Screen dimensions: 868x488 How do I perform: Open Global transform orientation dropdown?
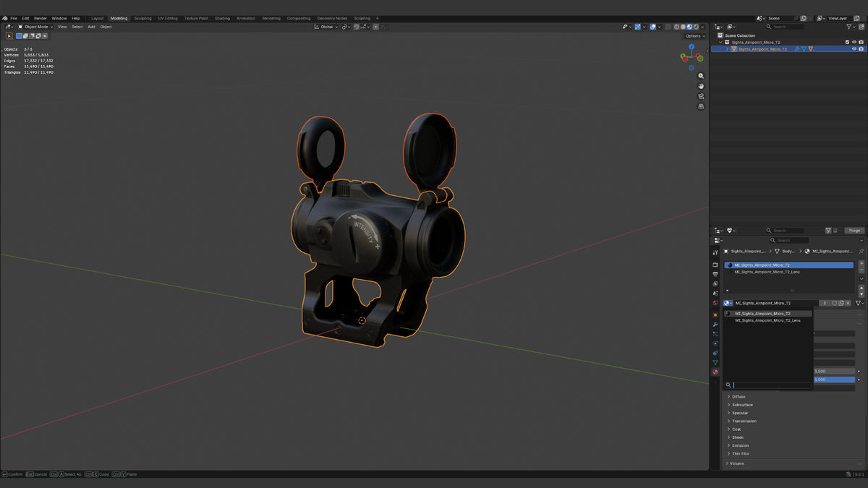328,27
